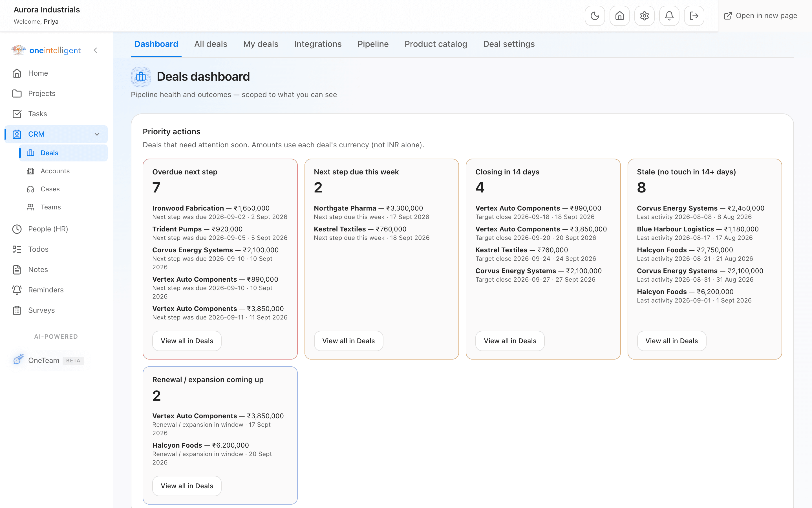View all stale deals
The image size is (812, 508).
point(671,341)
